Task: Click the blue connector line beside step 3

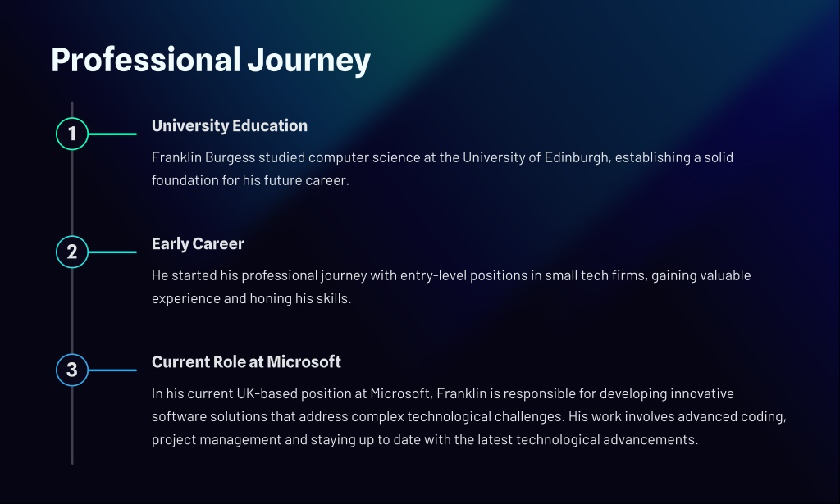Action: pos(112,370)
